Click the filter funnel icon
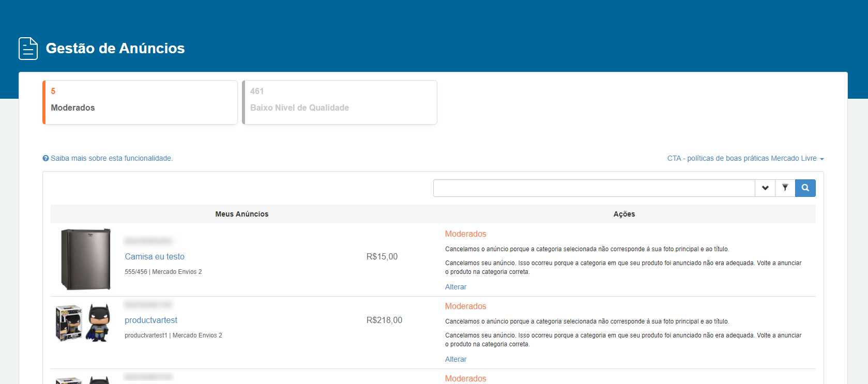 pyautogui.click(x=785, y=188)
